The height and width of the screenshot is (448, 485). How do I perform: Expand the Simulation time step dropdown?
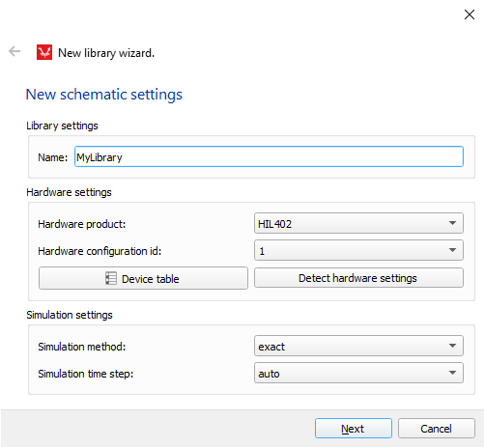coord(358,373)
